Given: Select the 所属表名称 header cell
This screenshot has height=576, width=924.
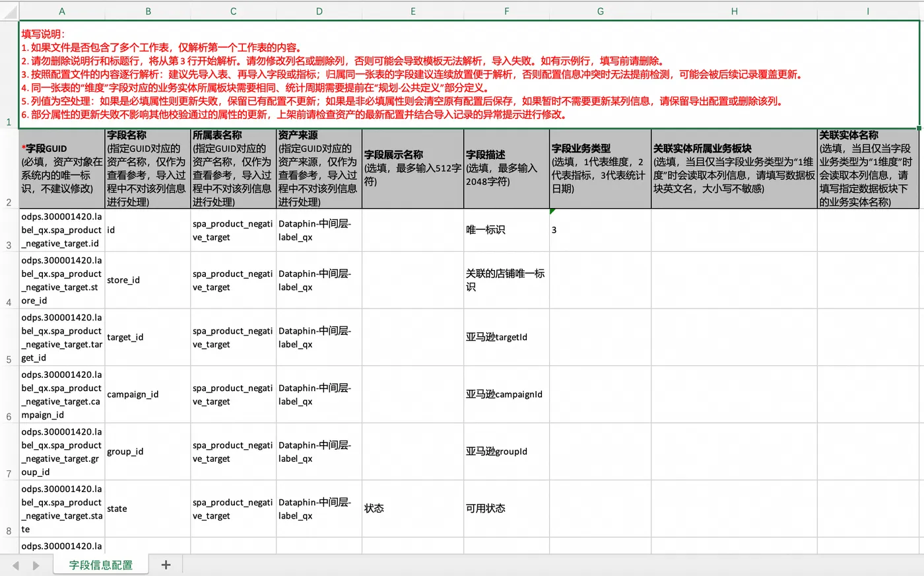Looking at the screenshot, I should (234, 169).
